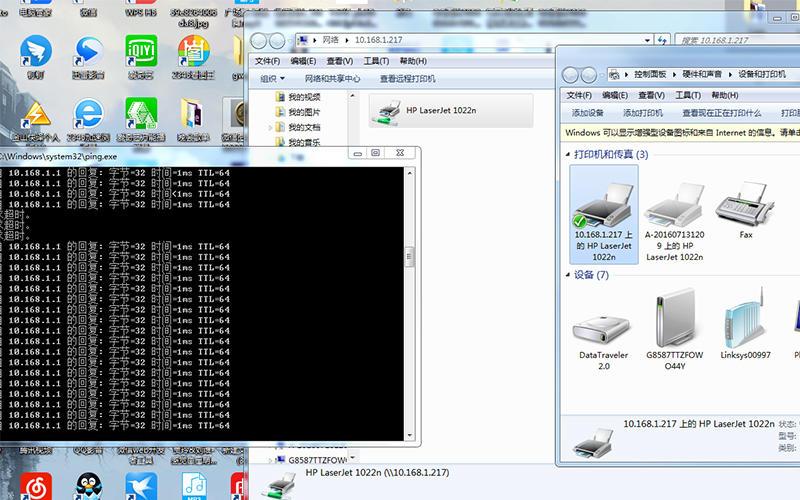Open the MP3 music note desktop icon
This screenshot has height=500, width=800.
(194, 486)
